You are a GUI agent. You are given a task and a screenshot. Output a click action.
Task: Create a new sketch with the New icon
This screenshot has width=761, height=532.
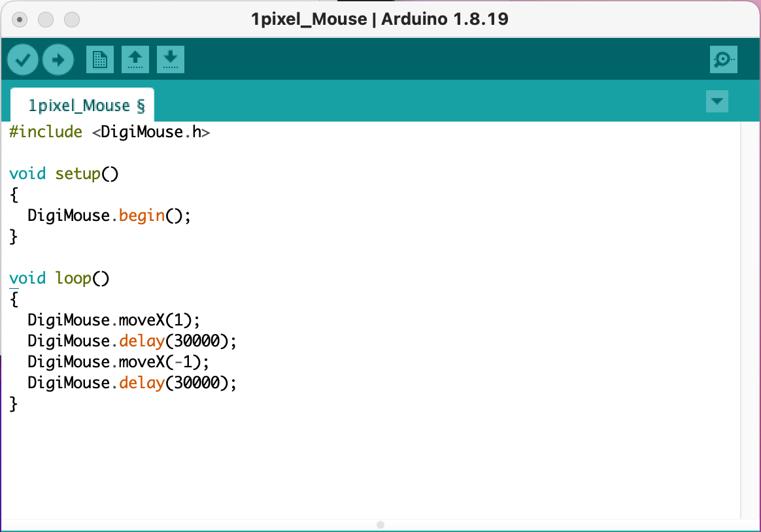coord(100,59)
